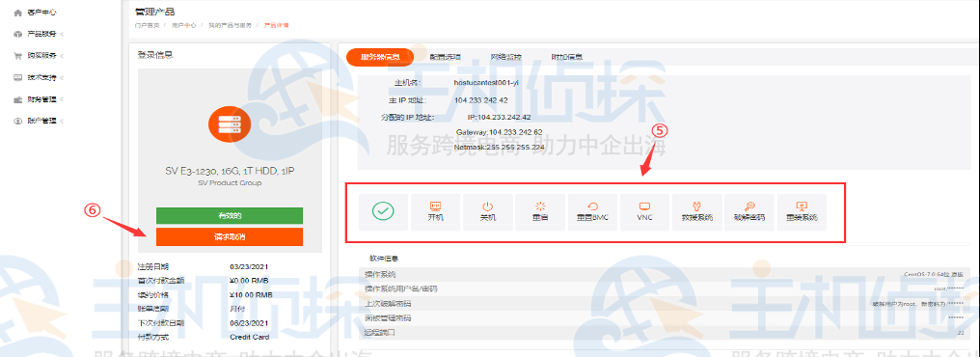Expand the 技术支持 sidebar menu
This screenshot has height=357, width=980.
(x=41, y=77)
